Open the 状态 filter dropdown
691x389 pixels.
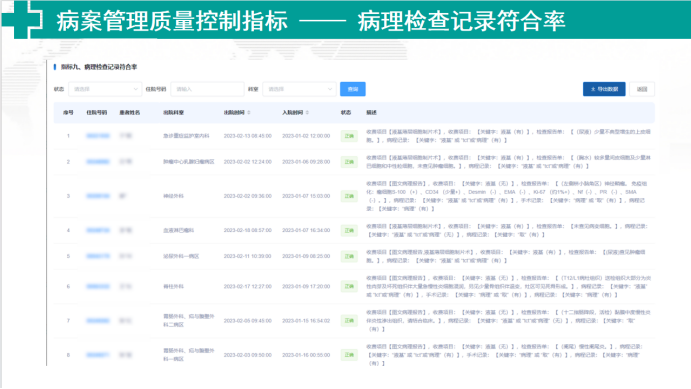(x=105, y=89)
